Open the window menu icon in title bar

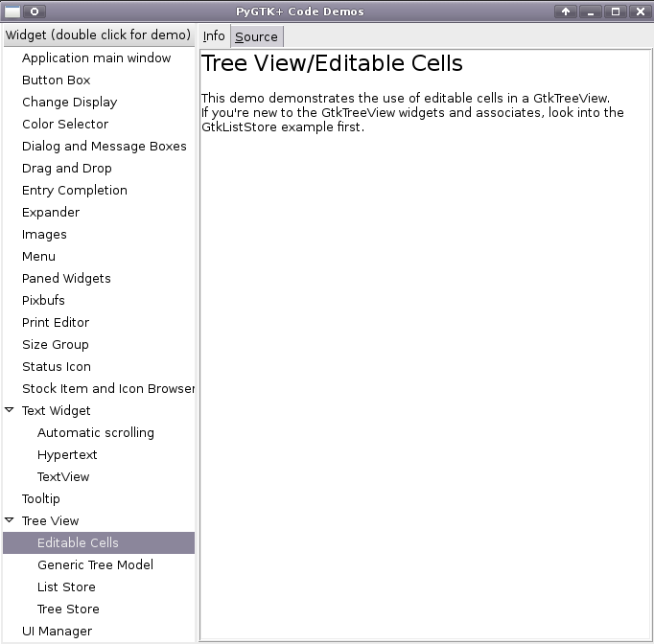coord(12,11)
